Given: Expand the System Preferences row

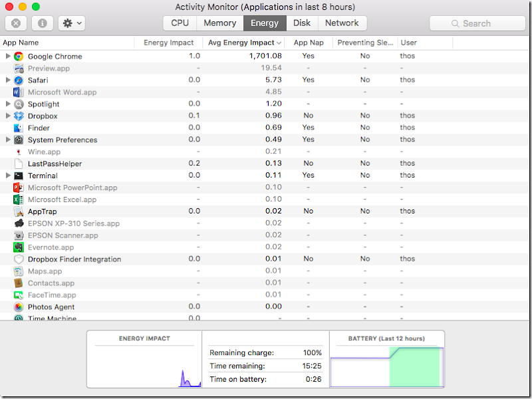Looking at the screenshot, I should 8,140.
